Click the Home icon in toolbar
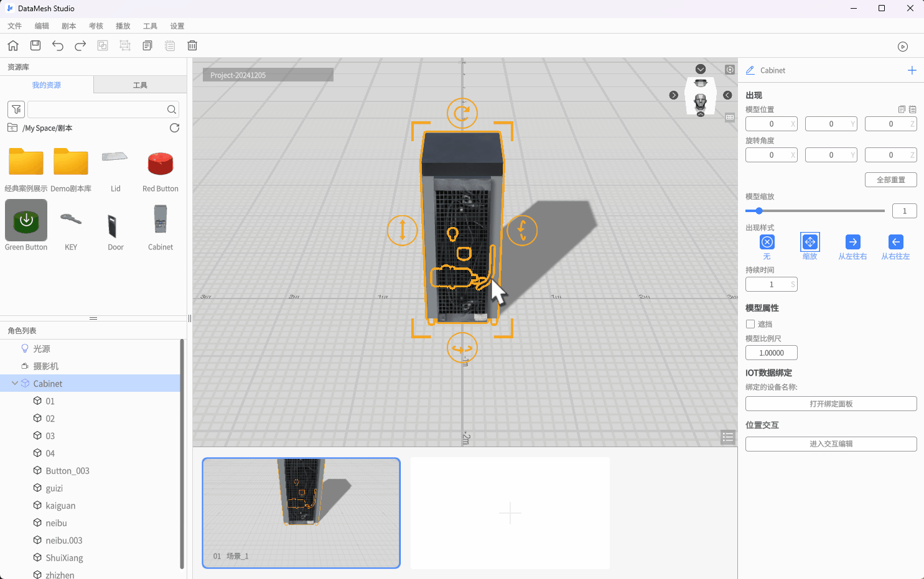The image size is (924, 579). [13, 45]
